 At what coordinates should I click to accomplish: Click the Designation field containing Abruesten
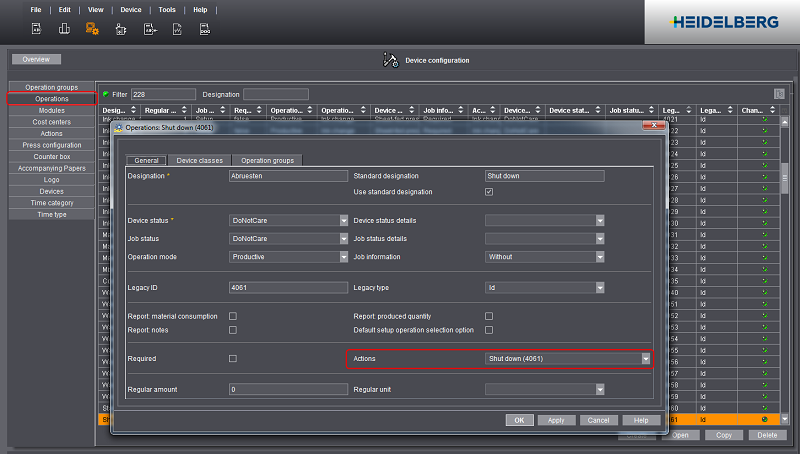click(x=290, y=176)
